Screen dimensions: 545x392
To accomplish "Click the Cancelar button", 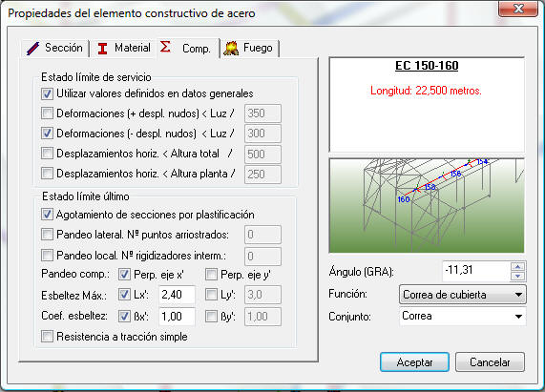I will [490, 362].
